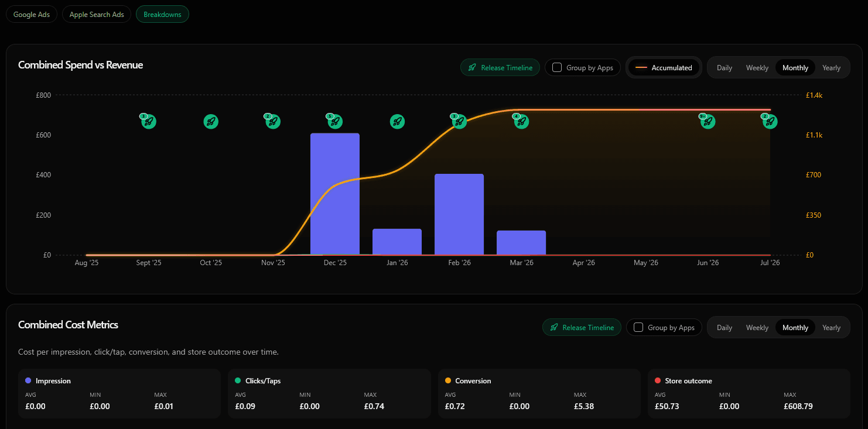Click the £50.73 average store outcome value
This screenshot has width=868, height=429.
pyautogui.click(x=667, y=406)
